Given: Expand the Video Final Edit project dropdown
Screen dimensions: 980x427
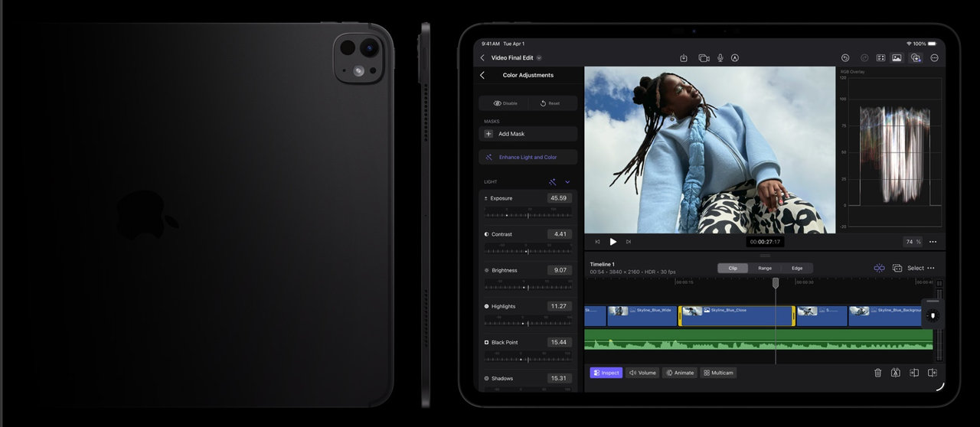Looking at the screenshot, I should [539, 58].
